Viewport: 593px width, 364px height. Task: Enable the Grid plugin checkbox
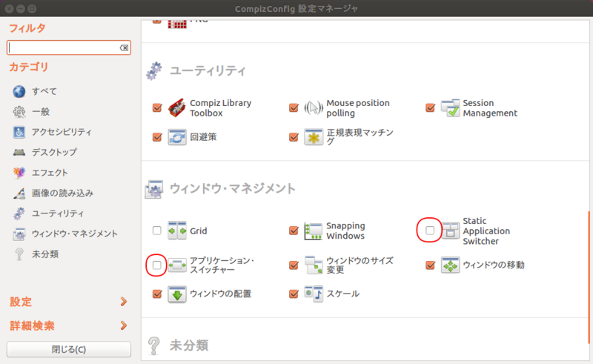pyautogui.click(x=157, y=231)
